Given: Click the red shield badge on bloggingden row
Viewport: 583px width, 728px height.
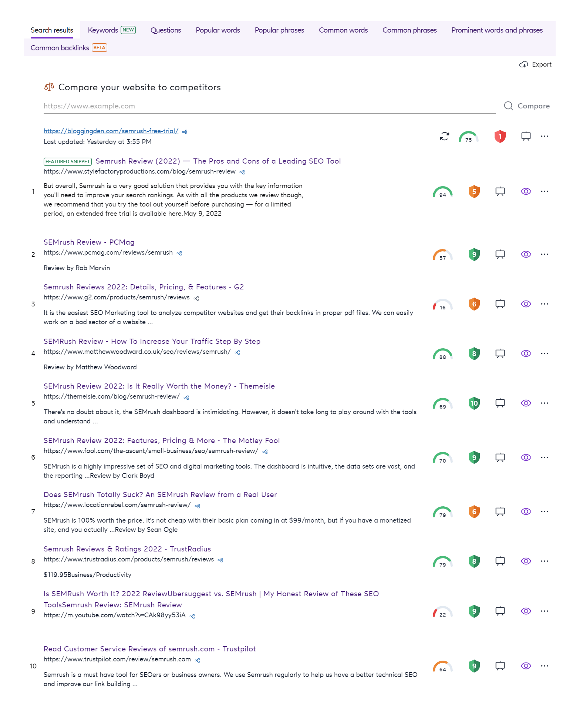Looking at the screenshot, I should [x=500, y=136].
